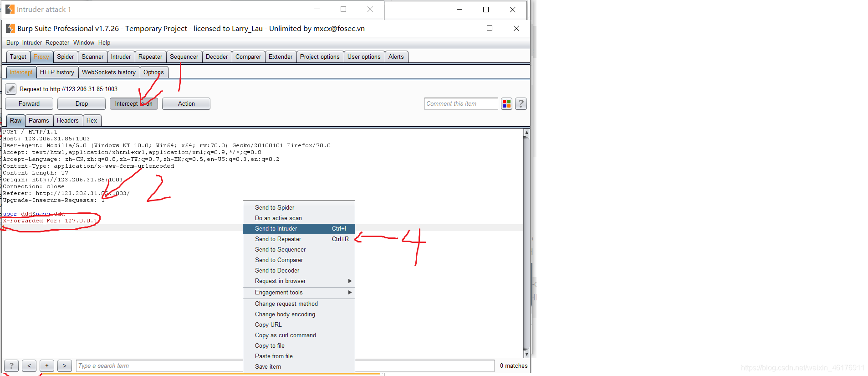Choose Send to Intruder

(x=299, y=229)
